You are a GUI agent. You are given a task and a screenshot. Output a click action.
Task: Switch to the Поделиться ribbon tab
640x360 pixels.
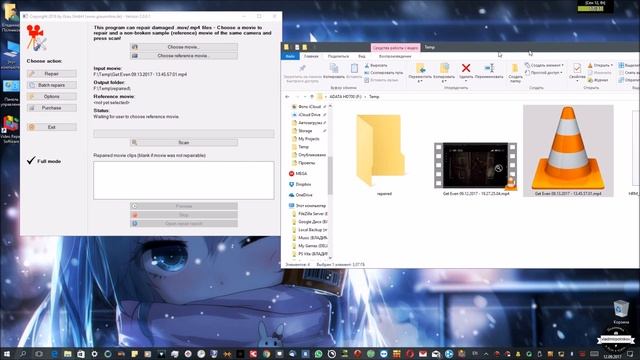pos(338,56)
